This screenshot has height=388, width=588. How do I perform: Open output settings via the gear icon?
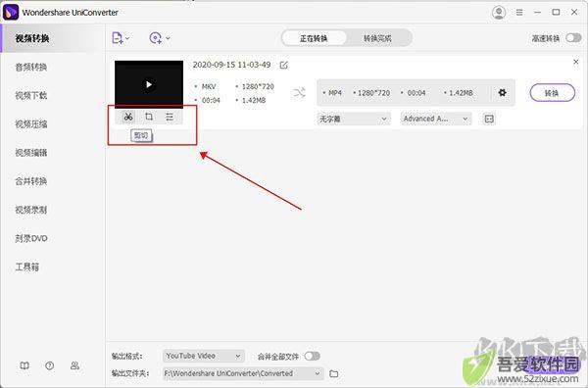click(502, 93)
